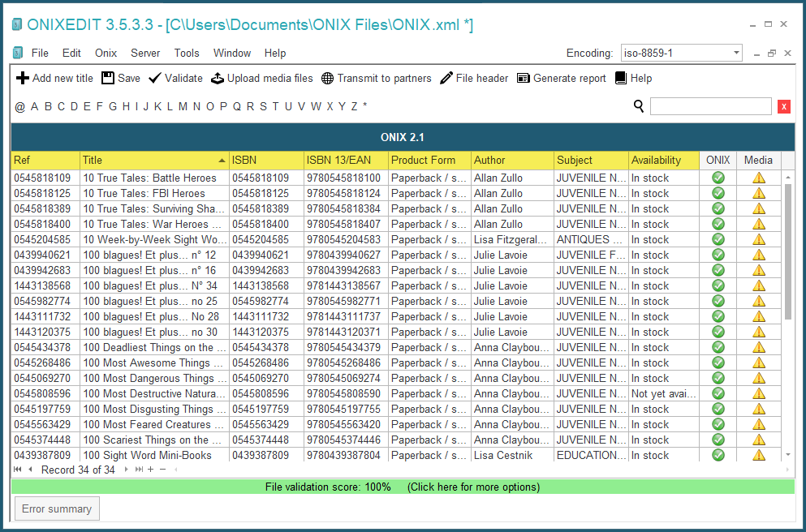Screen dimensions: 806x532
Task: Filter titles by letter Z
Action: 354,106
